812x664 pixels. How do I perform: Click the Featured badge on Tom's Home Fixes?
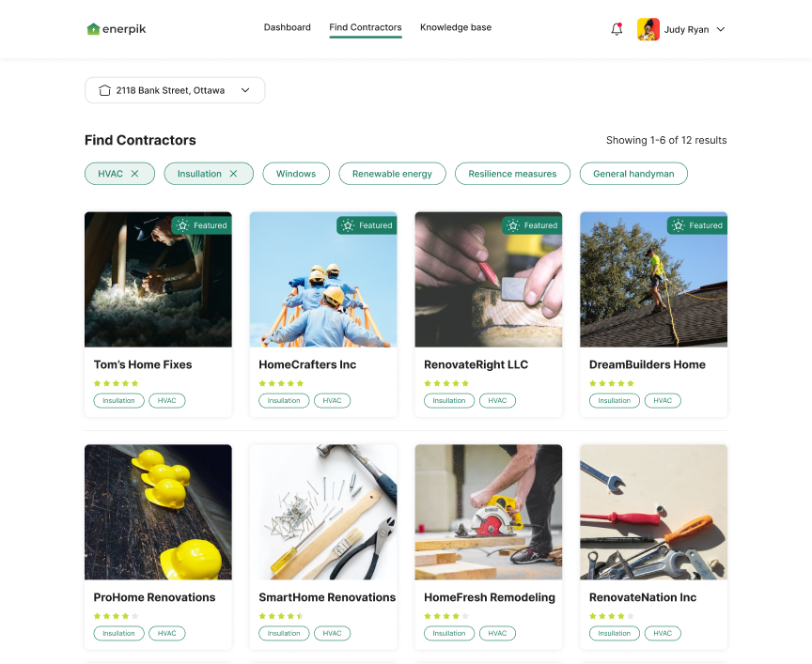click(202, 225)
